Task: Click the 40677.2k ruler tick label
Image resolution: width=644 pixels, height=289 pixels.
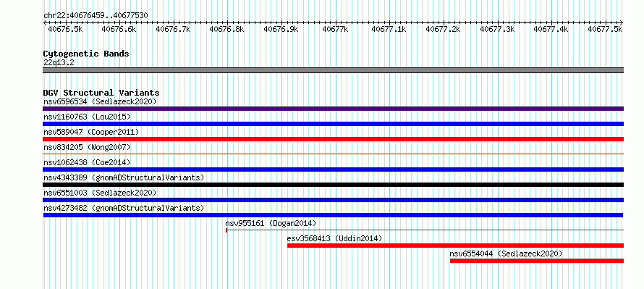Action: [x=443, y=29]
